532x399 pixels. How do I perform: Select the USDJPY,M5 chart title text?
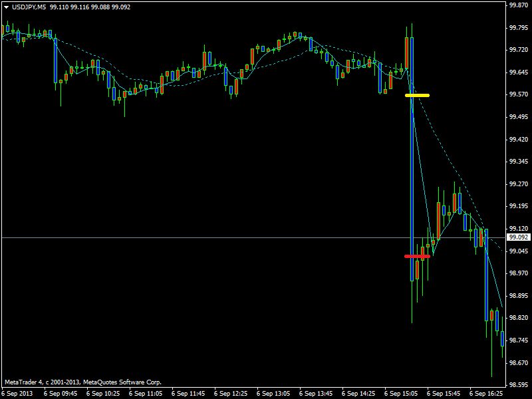click(x=29, y=7)
